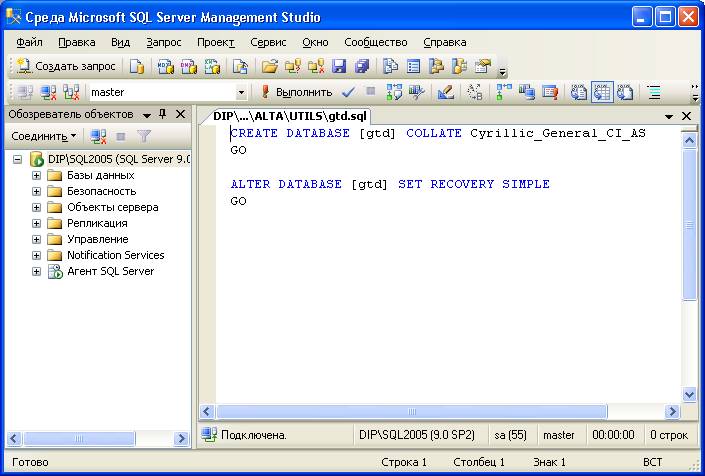Click the Выполнить execute button

(x=296, y=92)
